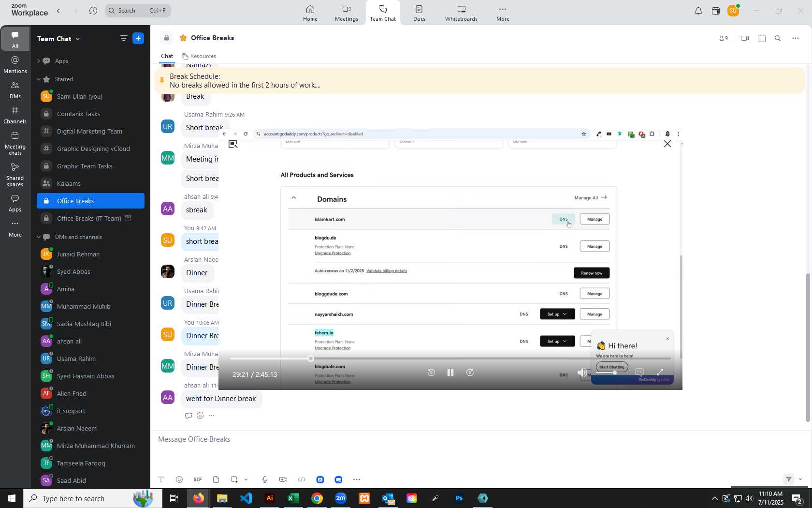Skip the video forward
The image size is (812, 508).
(x=470, y=373)
